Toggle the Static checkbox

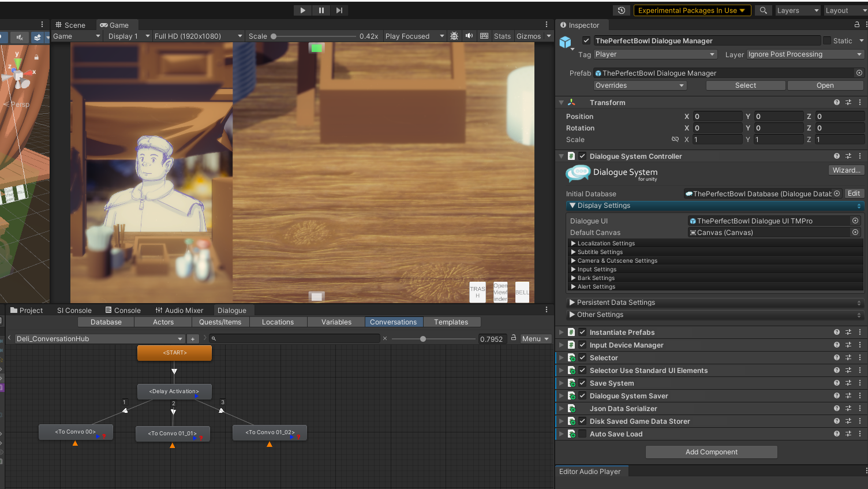coord(827,40)
